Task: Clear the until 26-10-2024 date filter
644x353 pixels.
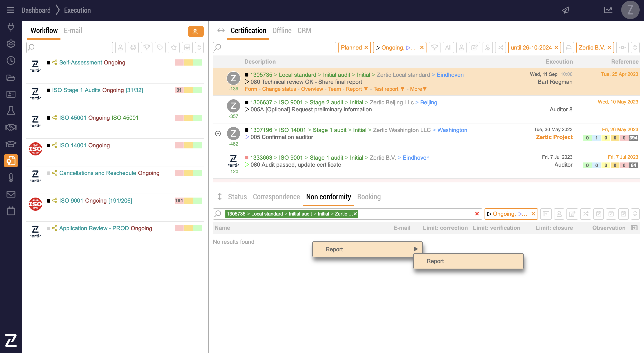Action: 556,48
